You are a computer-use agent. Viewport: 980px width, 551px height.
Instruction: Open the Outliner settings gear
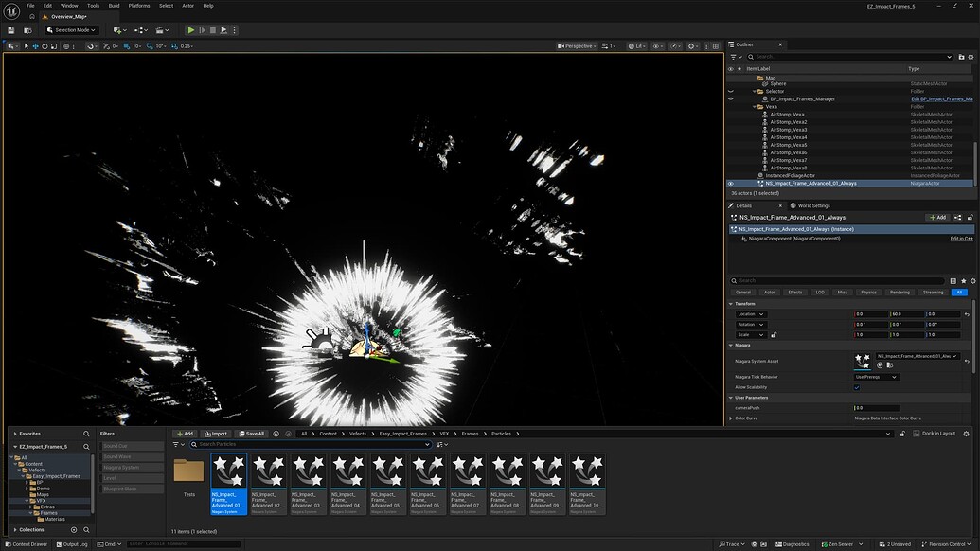[x=971, y=57]
